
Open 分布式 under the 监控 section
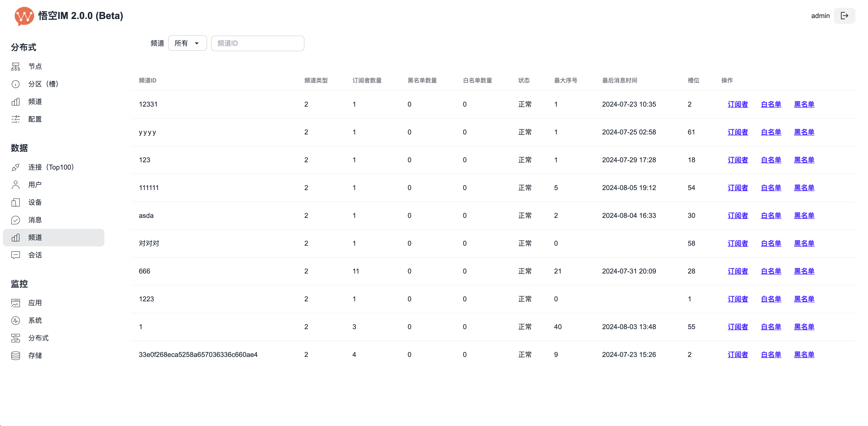coord(38,338)
